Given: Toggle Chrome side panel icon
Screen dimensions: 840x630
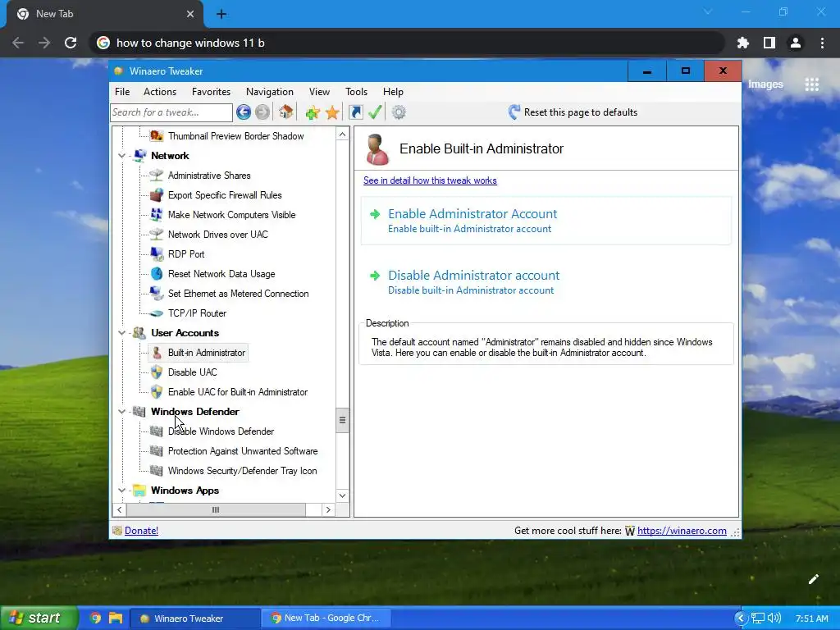Looking at the screenshot, I should click(769, 43).
